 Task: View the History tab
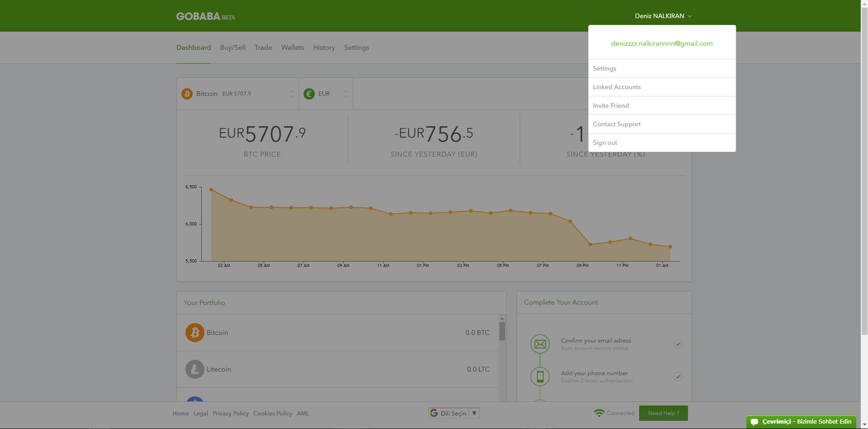pyautogui.click(x=324, y=48)
